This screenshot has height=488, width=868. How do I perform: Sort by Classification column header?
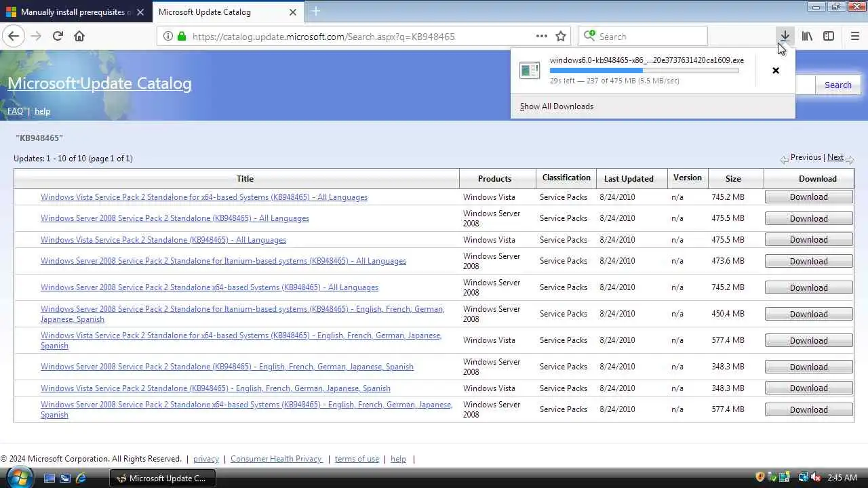566,178
